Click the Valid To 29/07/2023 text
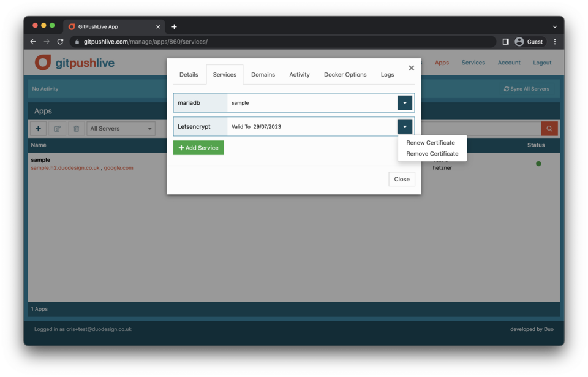 coord(256,126)
